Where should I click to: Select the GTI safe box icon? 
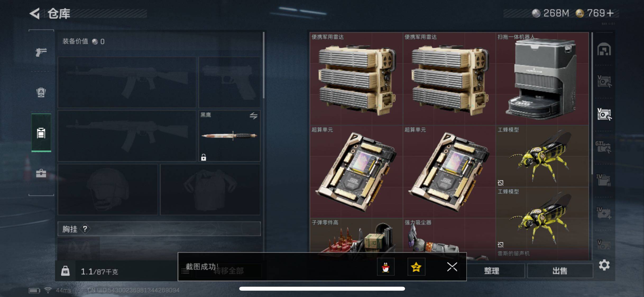click(x=604, y=147)
